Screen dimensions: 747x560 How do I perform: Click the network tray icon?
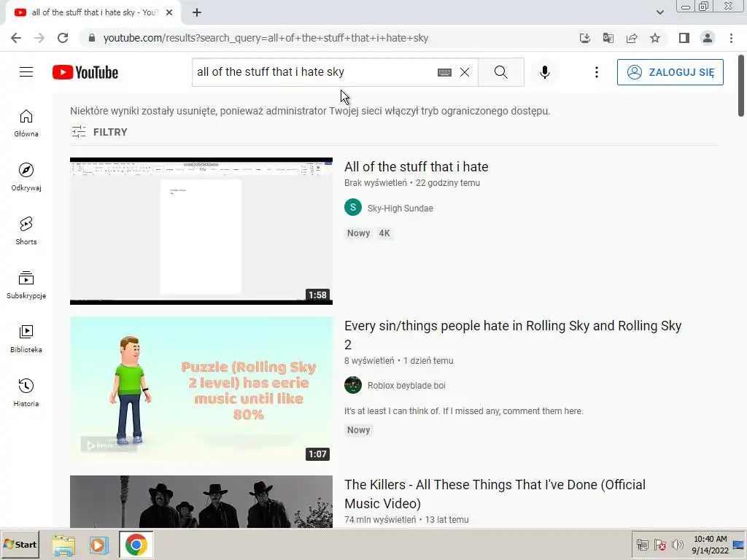tap(643, 545)
